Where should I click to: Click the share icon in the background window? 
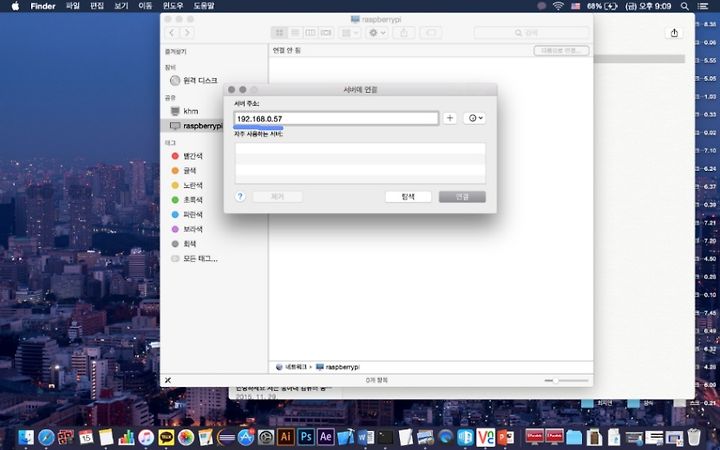pyautogui.click(x=674, y=33)
